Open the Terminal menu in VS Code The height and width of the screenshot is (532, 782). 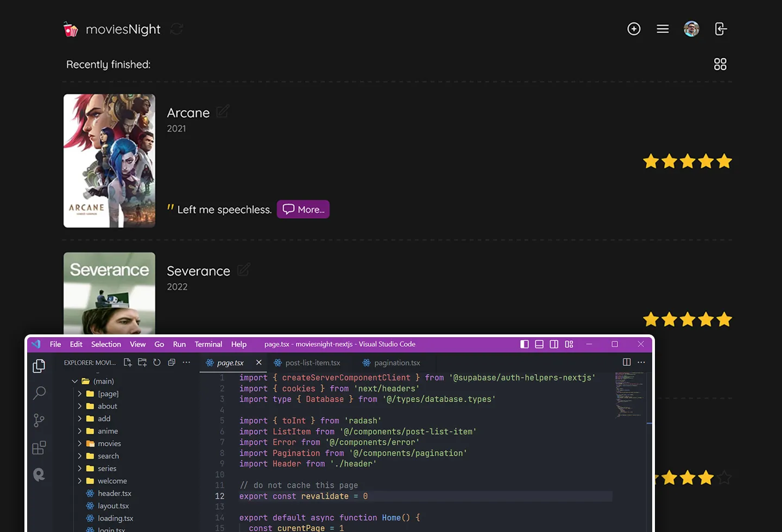click(209, 344)
